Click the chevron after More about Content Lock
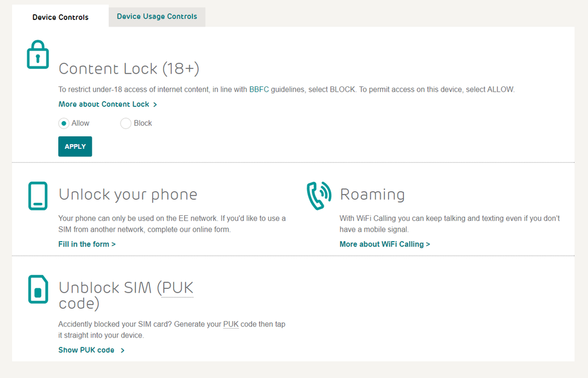Image resolution: width=588 pixels, height=378 pixels. click(155, 105)
